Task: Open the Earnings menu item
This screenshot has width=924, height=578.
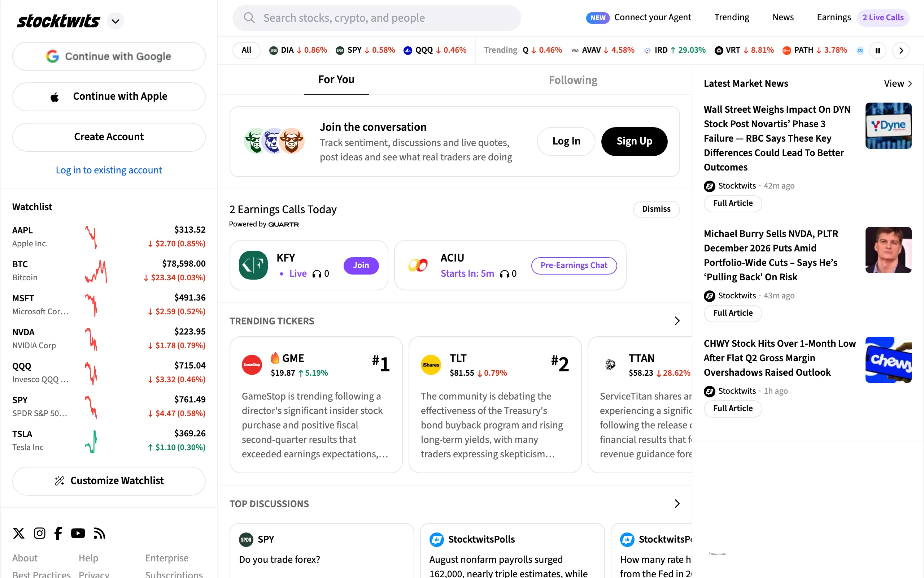Action: click(x=833, y=17)
